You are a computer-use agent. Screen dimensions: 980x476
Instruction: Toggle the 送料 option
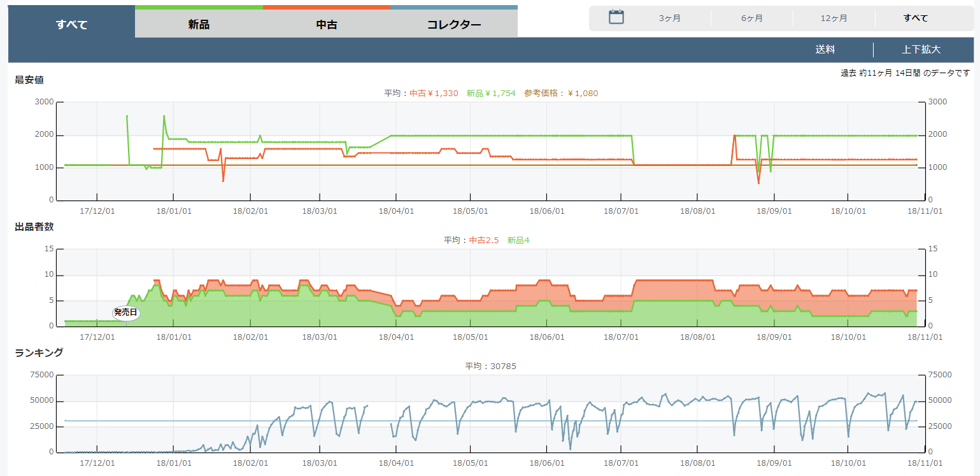tap(825, 50)
